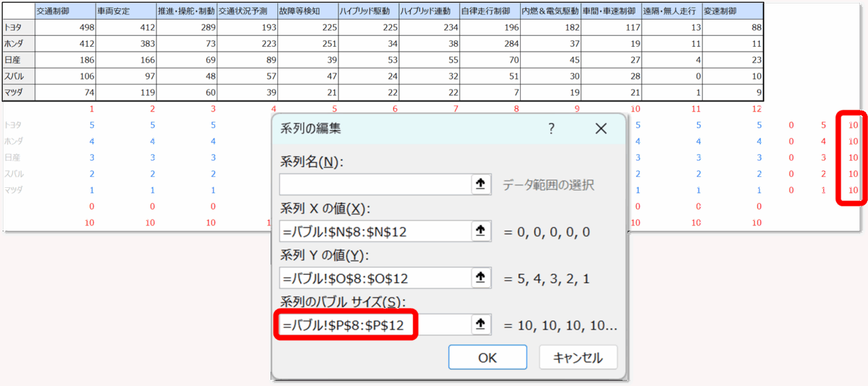
Task: Select the cell with value 223
Action: [247, 43]
